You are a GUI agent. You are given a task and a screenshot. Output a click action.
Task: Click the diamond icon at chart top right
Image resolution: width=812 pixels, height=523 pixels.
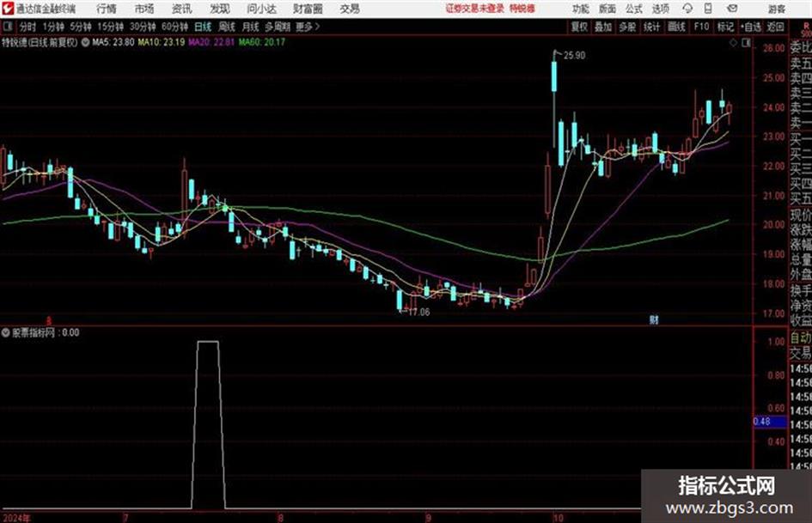[x=733, y=43]
